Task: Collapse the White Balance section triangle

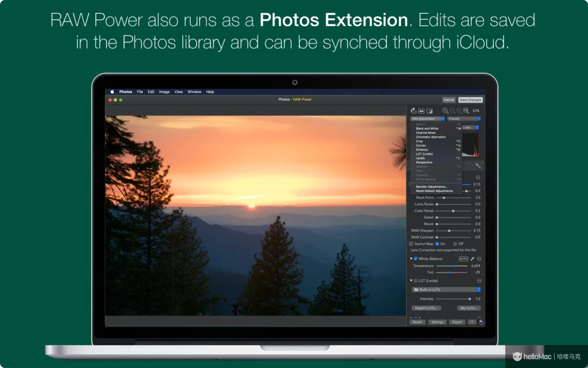Action: [411, 259]
